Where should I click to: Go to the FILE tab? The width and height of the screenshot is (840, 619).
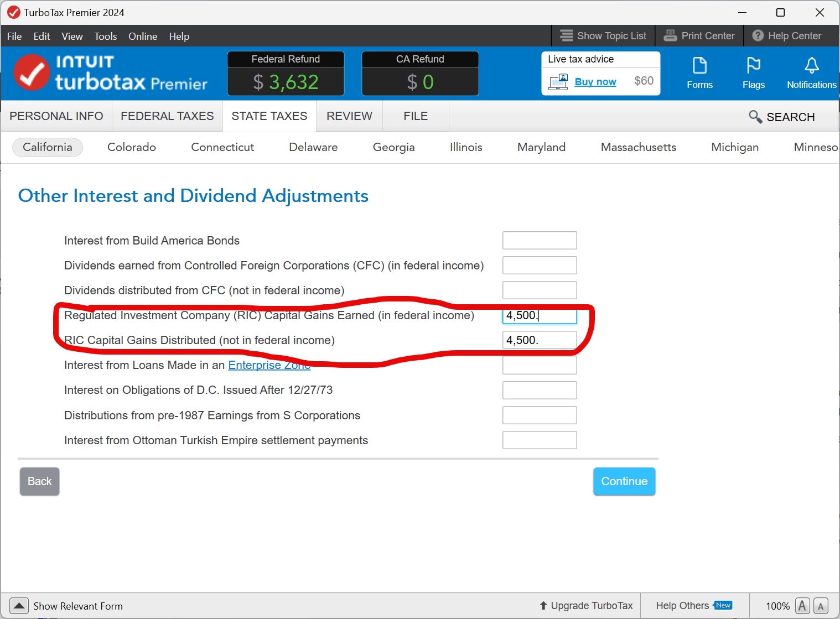(x=416, y=116)
